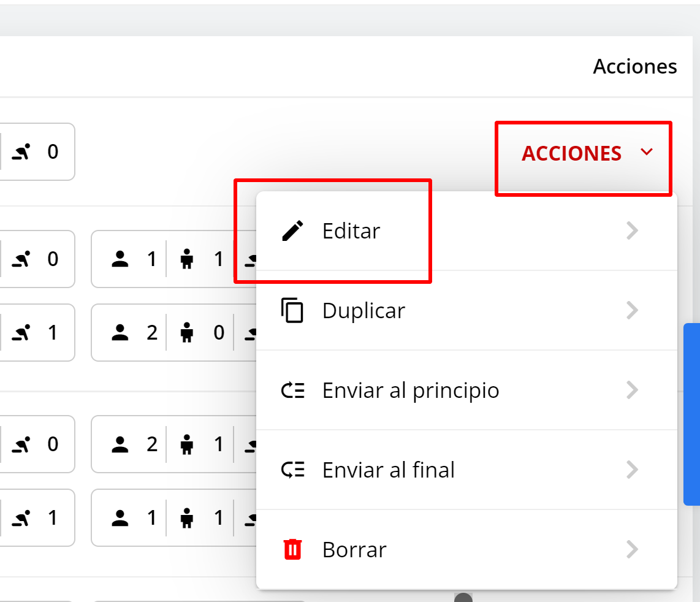Click the copy icon next to Duplicar
700x602 pixels.
pos(293,310)
